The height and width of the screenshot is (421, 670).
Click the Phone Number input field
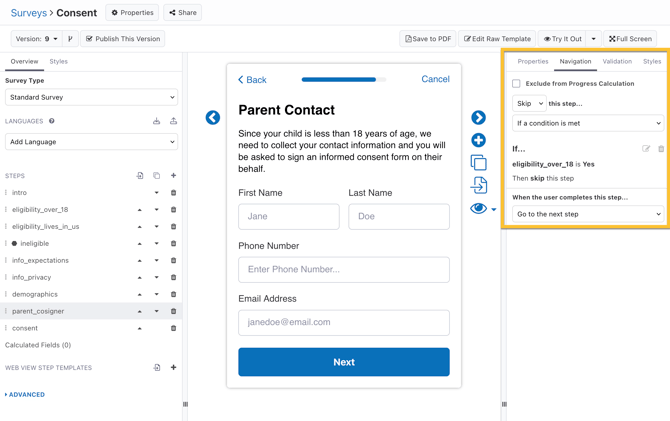click(343, 269)
